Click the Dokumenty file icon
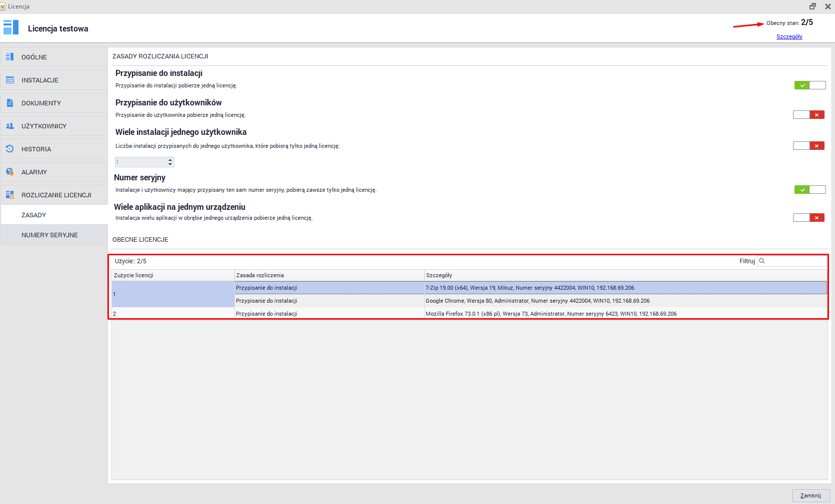 click(x=9, y=103)
